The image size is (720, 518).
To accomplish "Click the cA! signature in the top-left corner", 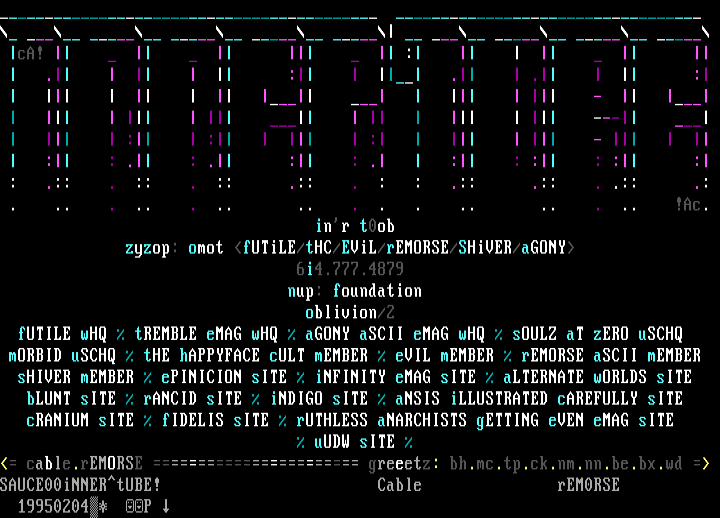I will (26, 53).
